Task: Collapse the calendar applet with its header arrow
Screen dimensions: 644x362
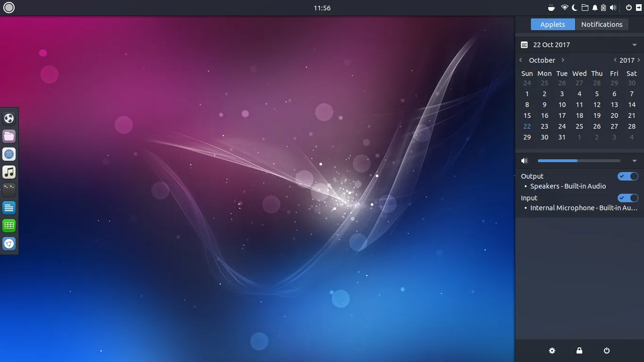Action: click(635, 45)
